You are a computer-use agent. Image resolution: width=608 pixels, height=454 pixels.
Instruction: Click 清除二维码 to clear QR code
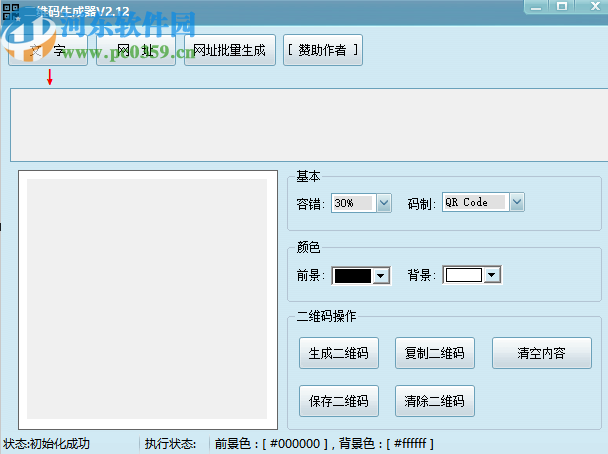click(435, 401)
